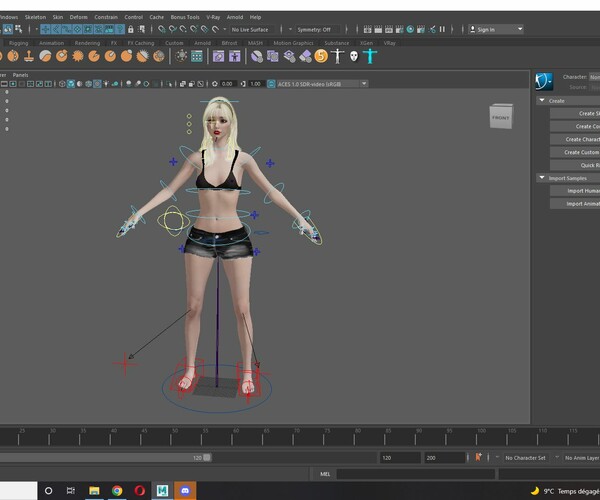The image size is (600, 500).
Task: Open the Deform menu
Action: tap(78, 17)
